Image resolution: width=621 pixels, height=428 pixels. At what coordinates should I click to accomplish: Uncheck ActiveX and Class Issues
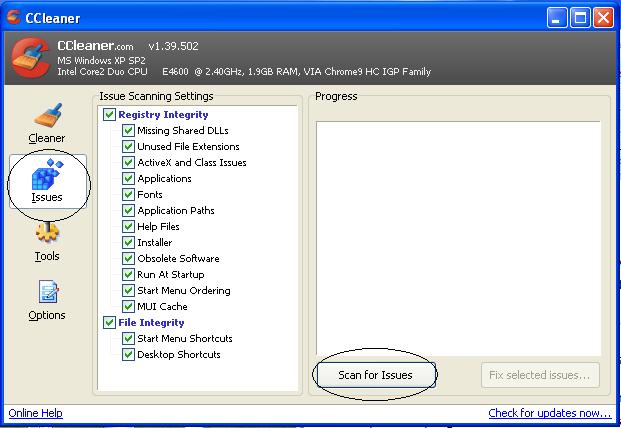128,163
